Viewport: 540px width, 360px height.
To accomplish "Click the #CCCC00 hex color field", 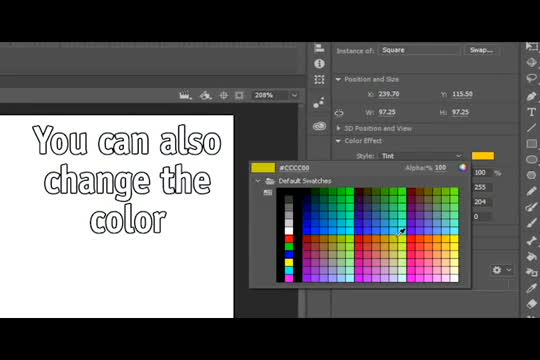I will tap(294, 168).
